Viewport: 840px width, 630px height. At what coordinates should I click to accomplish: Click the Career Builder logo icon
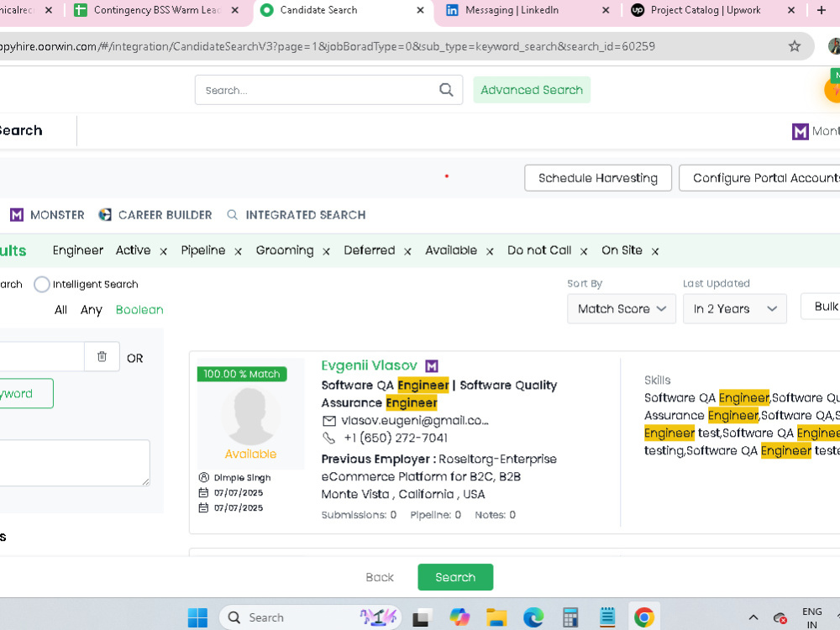pos(105,215)
